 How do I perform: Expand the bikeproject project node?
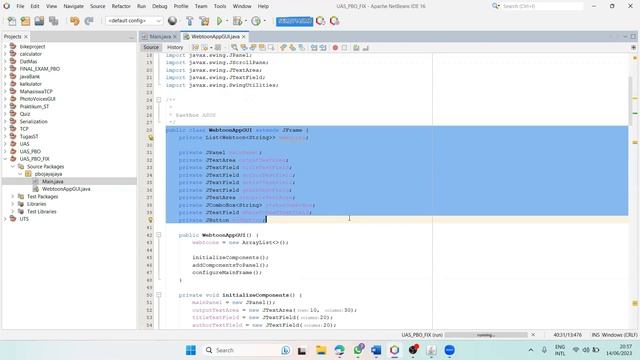[x=5, y=47]
